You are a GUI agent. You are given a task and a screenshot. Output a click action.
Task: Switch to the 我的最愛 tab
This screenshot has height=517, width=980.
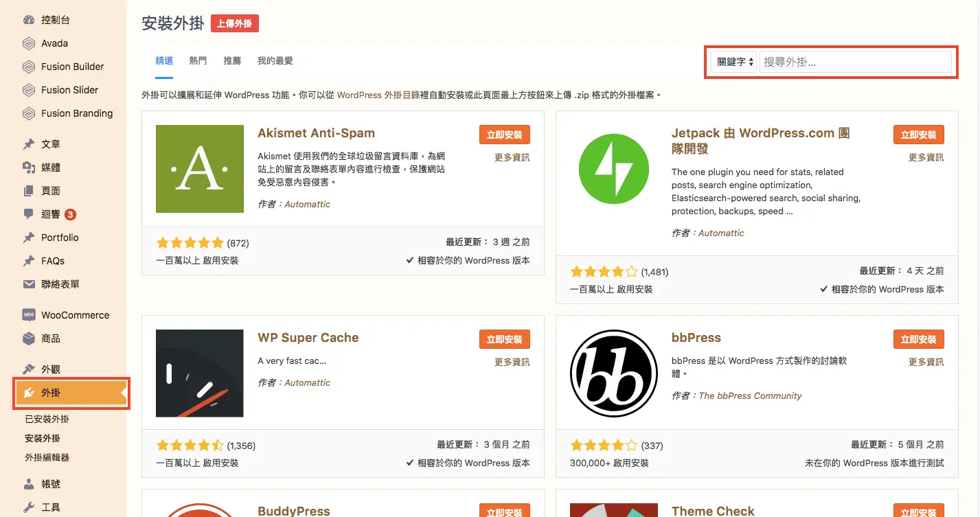[275, 61]
